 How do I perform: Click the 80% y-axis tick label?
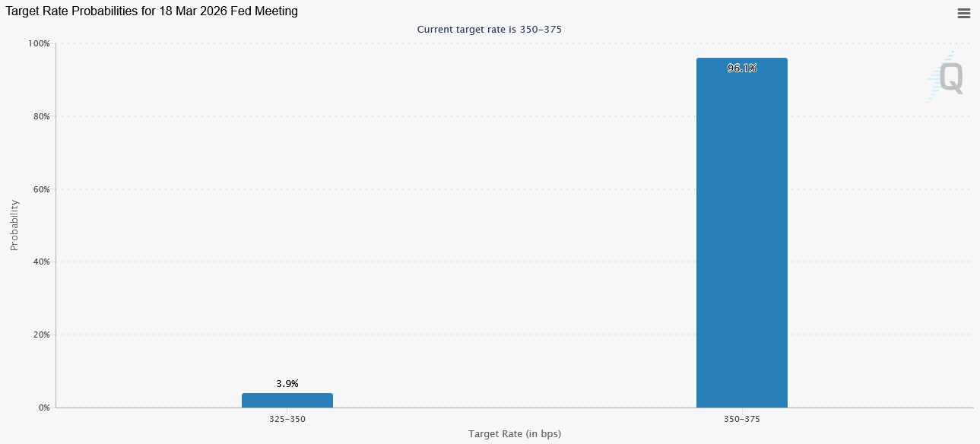point(41,116)
